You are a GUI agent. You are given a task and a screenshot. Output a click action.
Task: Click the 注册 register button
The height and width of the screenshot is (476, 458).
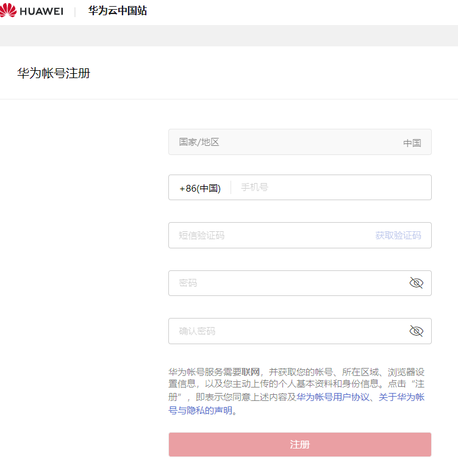click(299, 444)
